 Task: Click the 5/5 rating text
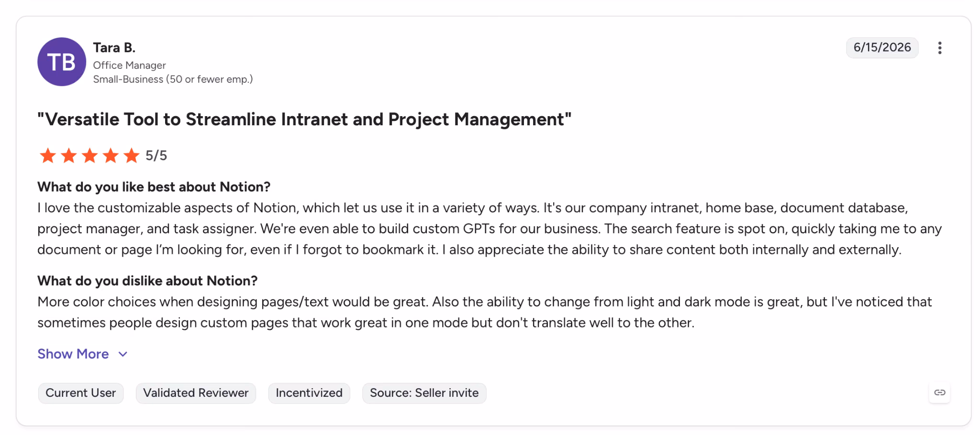[156, 155]
